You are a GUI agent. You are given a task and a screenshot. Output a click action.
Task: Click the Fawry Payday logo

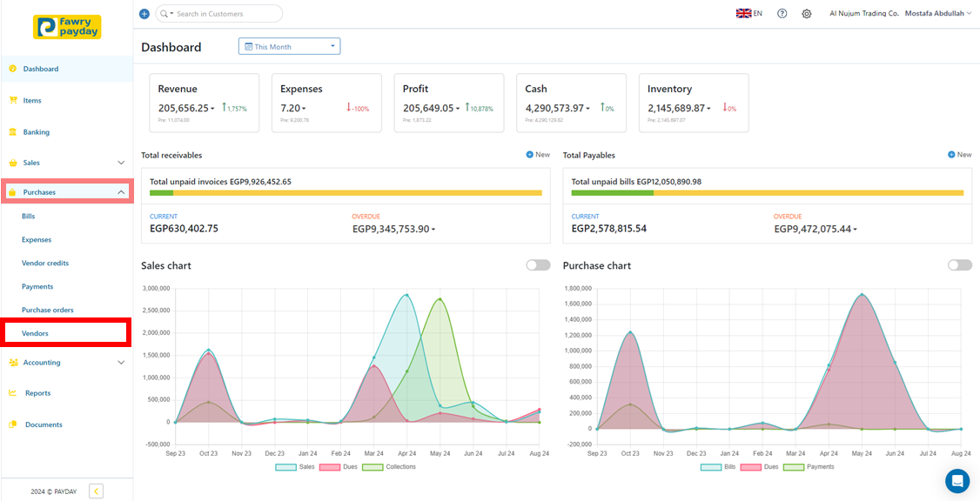coord(67,27)
